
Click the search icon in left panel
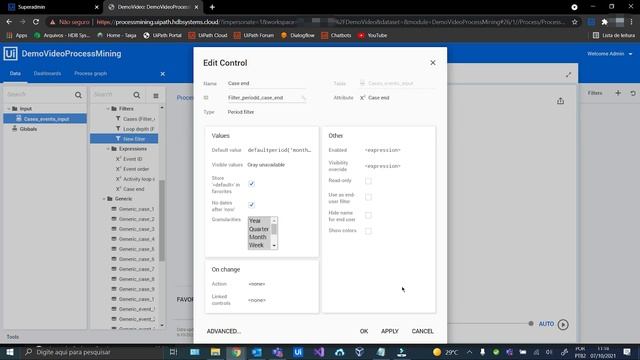tap(78, 95)
